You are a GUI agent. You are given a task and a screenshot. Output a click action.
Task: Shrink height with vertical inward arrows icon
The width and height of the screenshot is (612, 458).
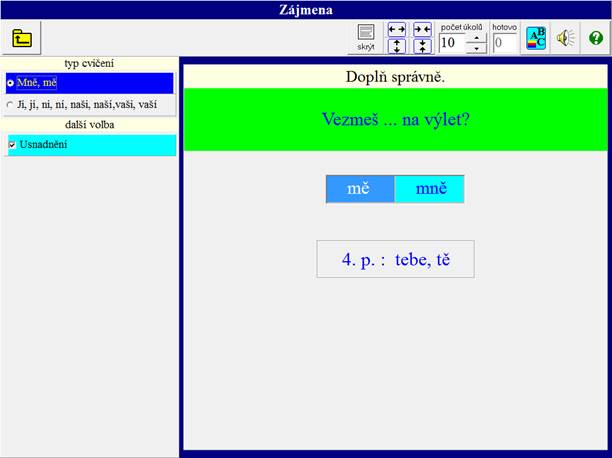(422, 46)
